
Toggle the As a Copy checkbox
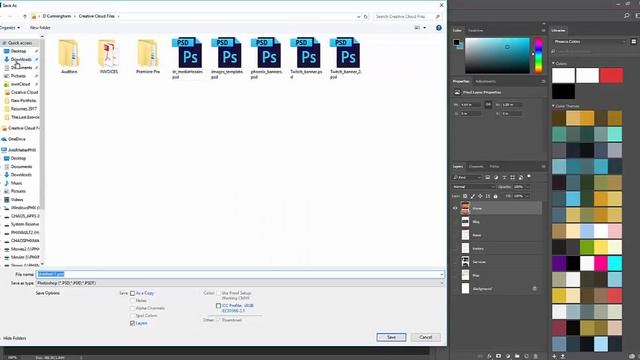(132, 293)
